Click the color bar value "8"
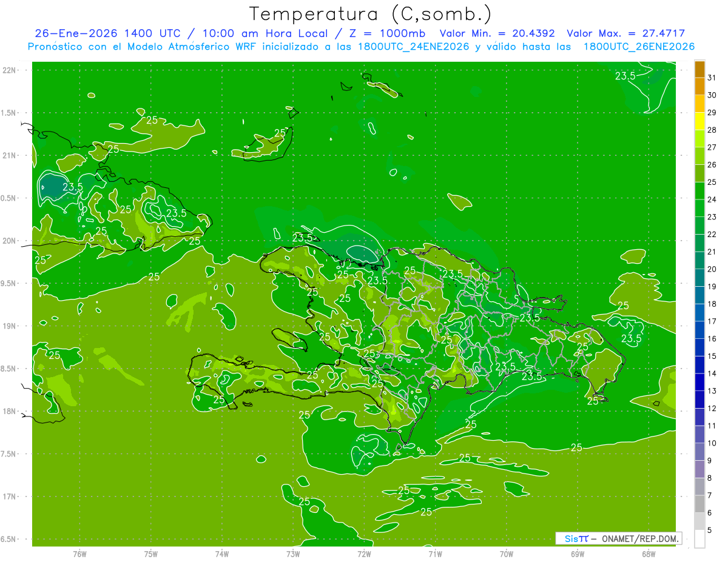 709,478
